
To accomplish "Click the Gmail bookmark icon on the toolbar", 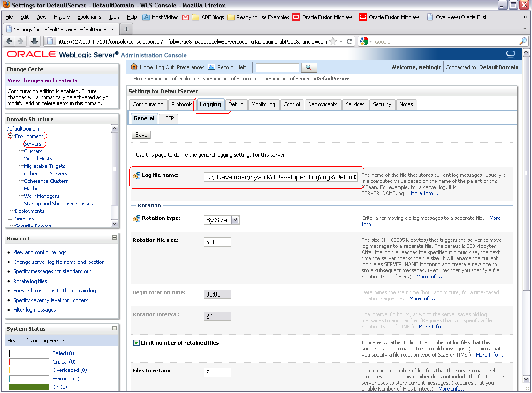I will coord(185,17).
